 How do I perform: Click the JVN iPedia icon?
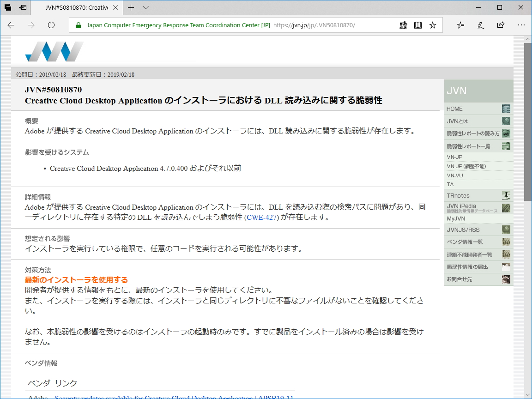pos(506,208)
